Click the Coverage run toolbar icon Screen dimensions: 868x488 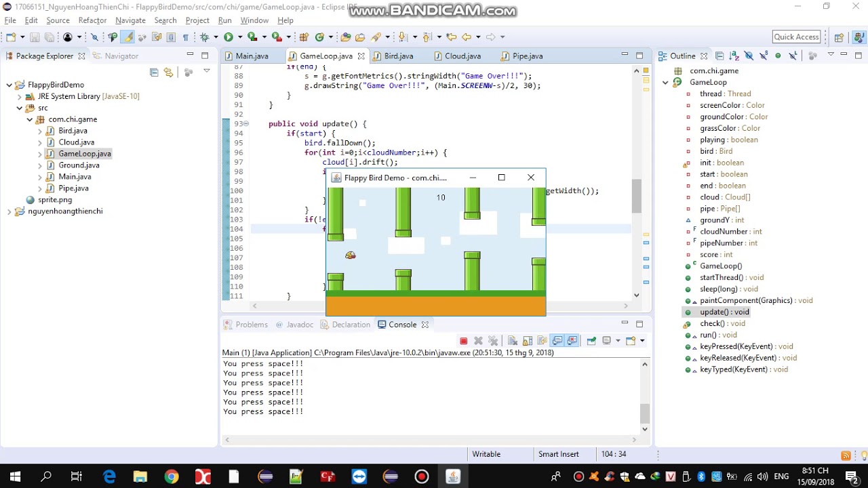click(x=252, y=37)
